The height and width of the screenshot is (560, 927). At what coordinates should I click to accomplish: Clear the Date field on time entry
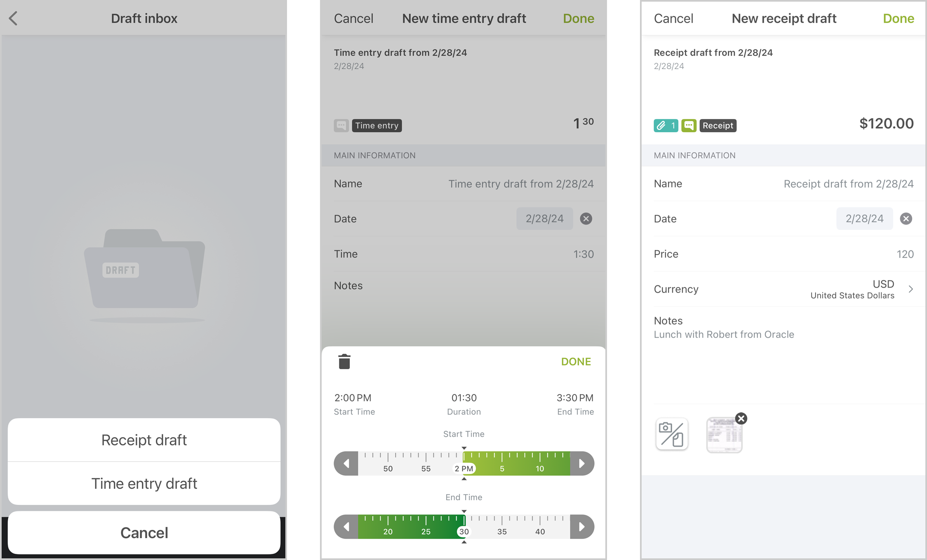pyautogui.click(x=585, y=218)
